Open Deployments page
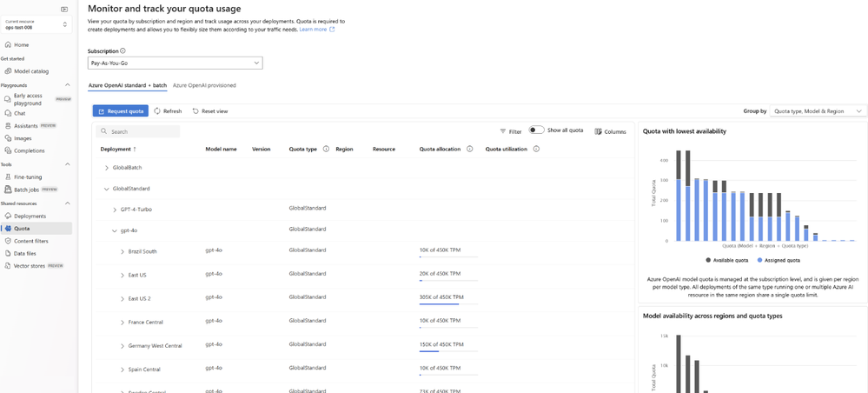 30,216
